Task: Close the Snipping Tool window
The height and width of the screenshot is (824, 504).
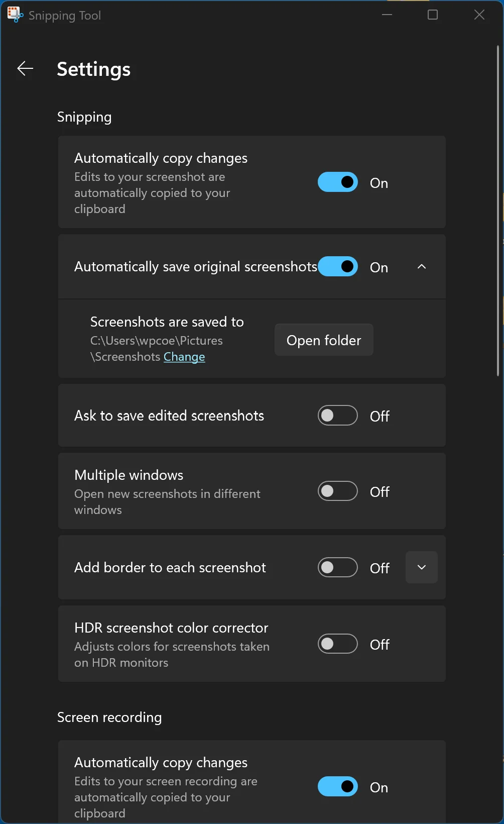Action: (x=479, y=15)
